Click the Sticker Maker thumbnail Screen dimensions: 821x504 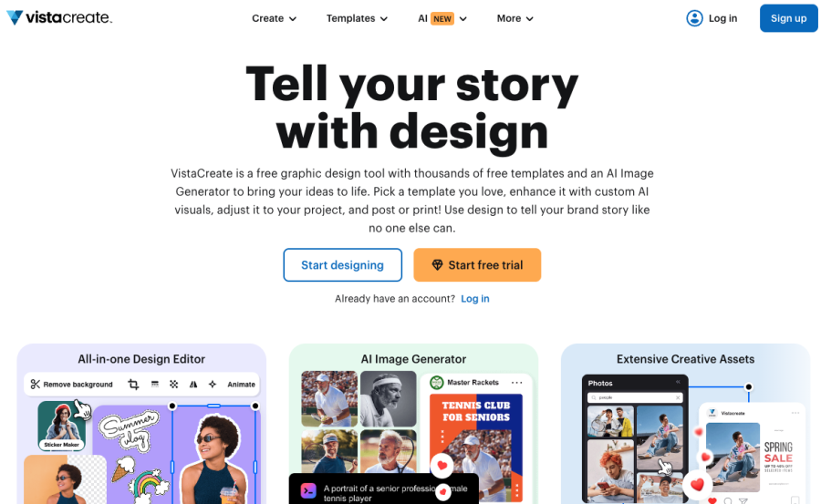[x=61, y=426]
